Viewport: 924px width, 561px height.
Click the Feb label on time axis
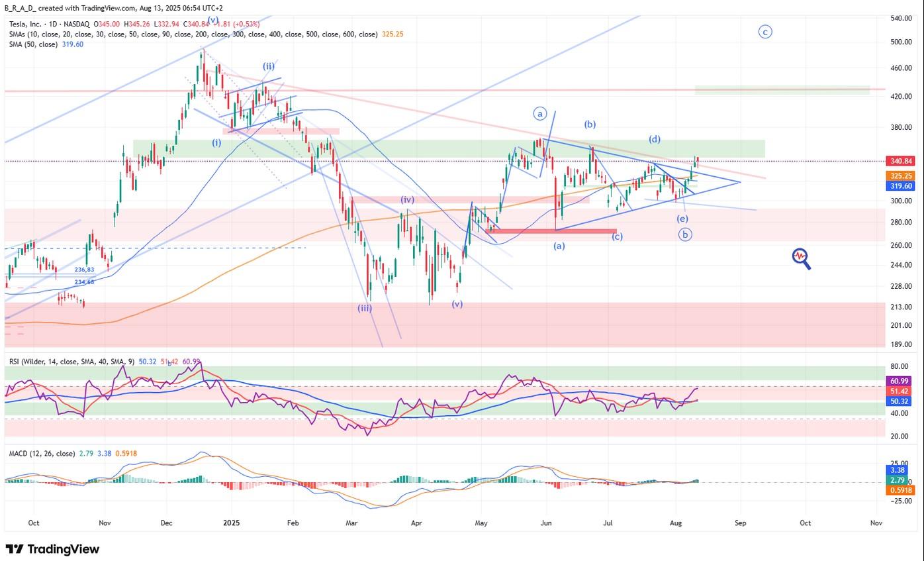click(293, 523)
